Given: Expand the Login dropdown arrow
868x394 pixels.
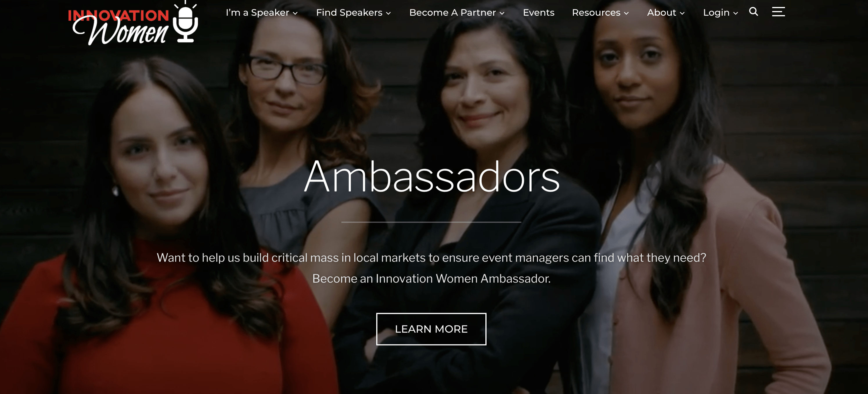Looking at the screenshot, I should pyautogui.click(x=735, y=13).
